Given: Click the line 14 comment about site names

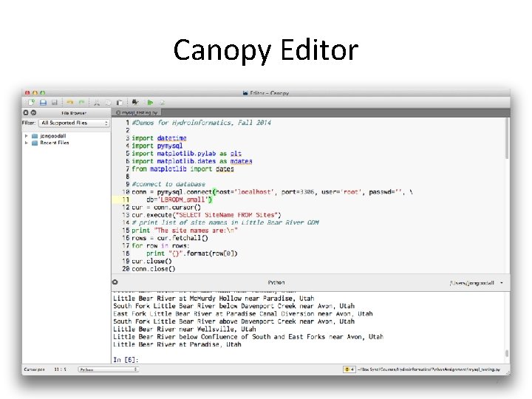Looking at the screenshot, I should click(x=225, y=222).
